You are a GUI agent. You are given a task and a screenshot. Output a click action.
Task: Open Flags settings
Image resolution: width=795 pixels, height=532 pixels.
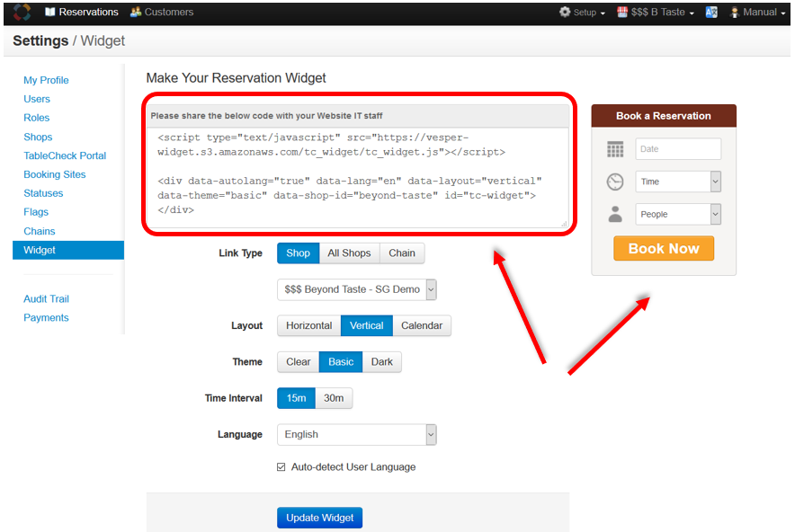(x=36, y=212)
